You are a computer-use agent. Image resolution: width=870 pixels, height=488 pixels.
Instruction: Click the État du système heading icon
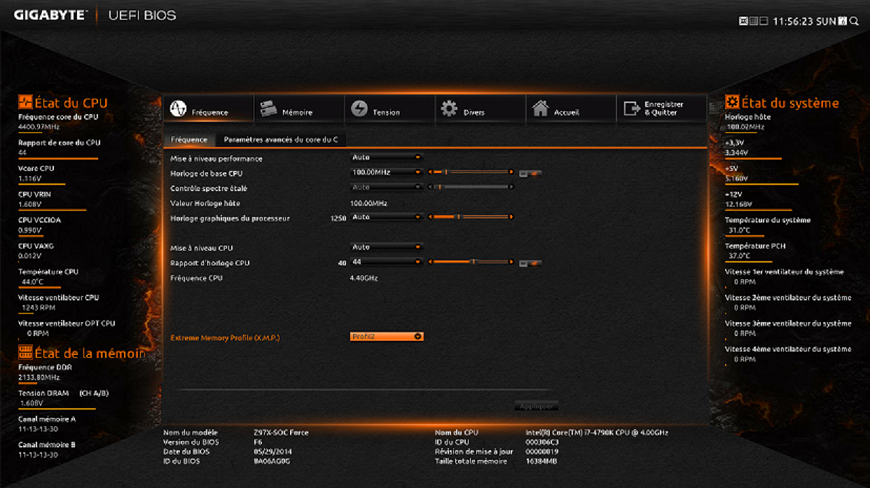(x=732, y=102)
